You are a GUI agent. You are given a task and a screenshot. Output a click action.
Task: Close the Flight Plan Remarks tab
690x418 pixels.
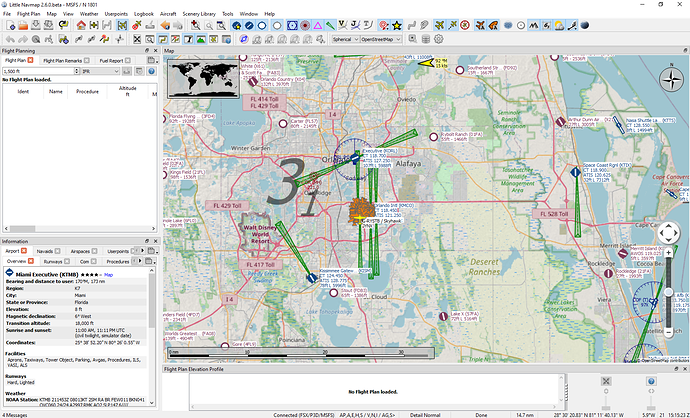point(87,60)
